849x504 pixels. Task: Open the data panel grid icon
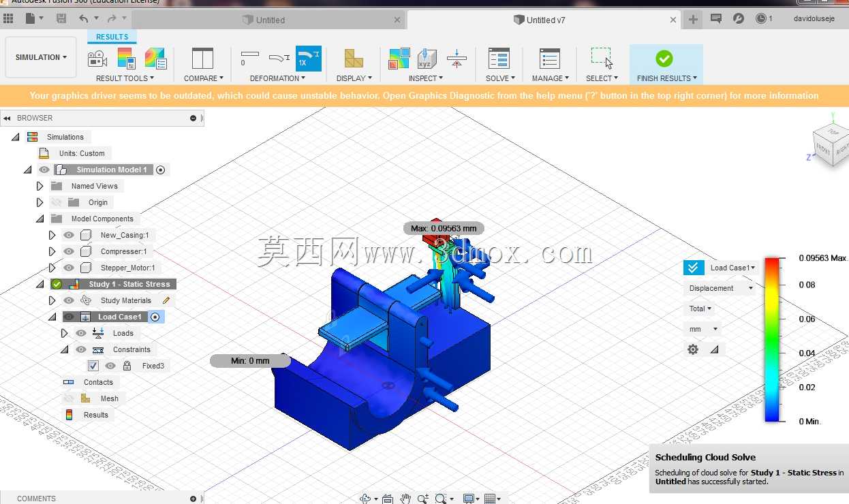pos(9,19)
